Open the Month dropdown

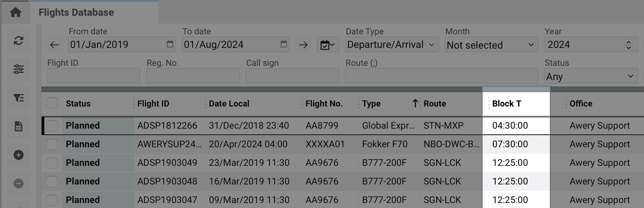(x=491, y=45)
